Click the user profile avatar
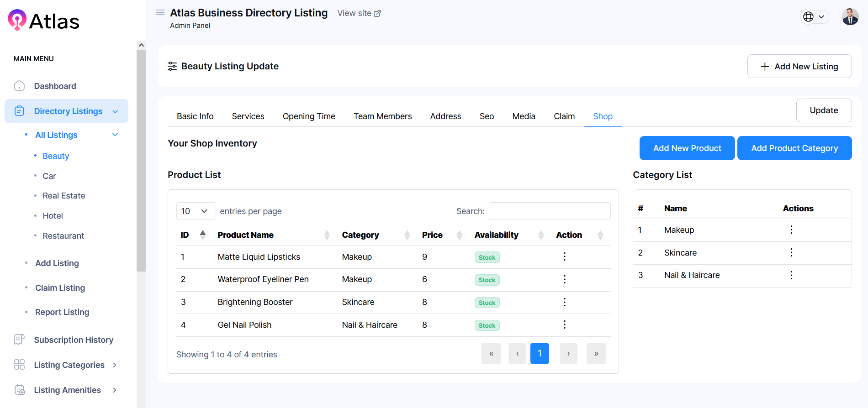 pyautogui.click(x=850, y=17)
